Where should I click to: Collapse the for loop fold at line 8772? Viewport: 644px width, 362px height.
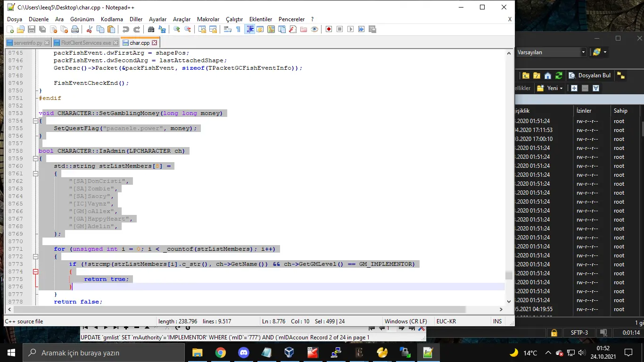click(35, 256)
